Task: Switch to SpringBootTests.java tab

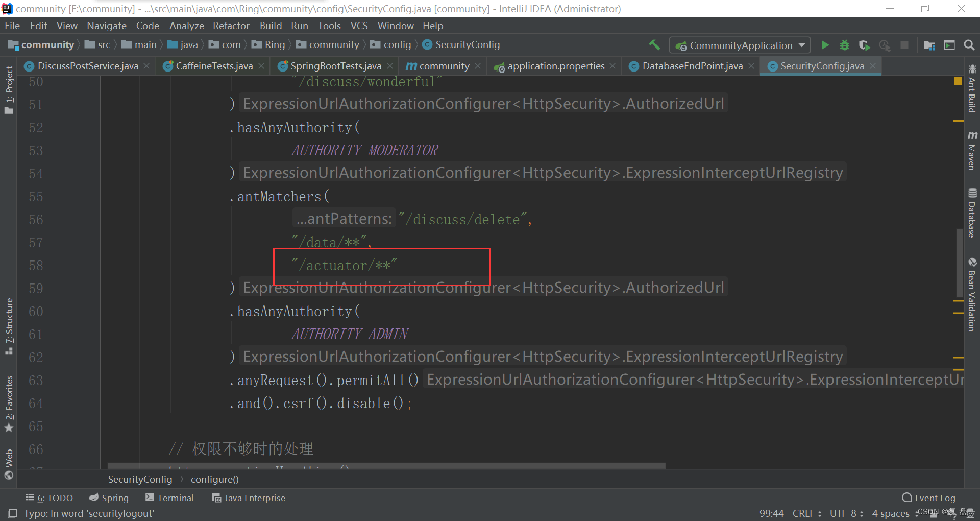Action: coord(335,66)
